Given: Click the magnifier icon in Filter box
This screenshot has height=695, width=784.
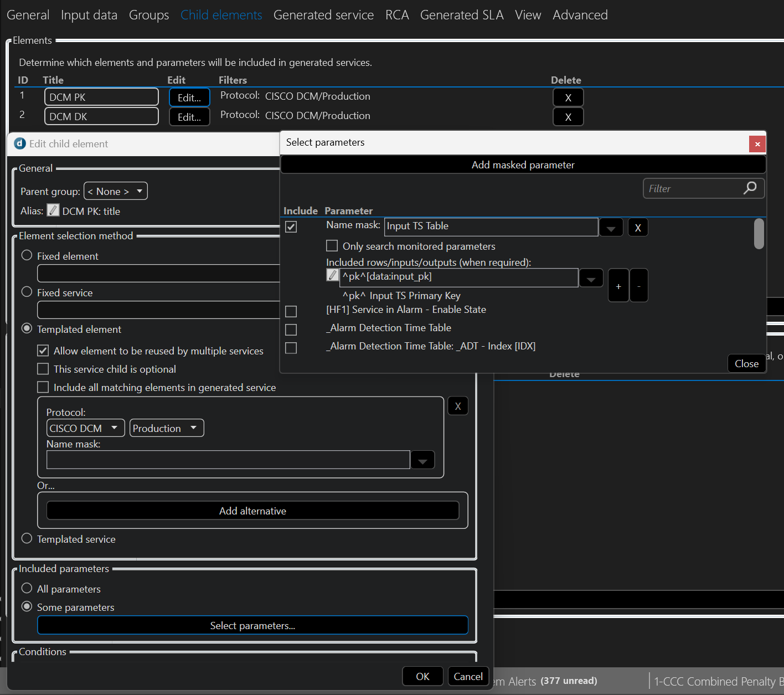Looking at the screenshot, I should (750, 188).
